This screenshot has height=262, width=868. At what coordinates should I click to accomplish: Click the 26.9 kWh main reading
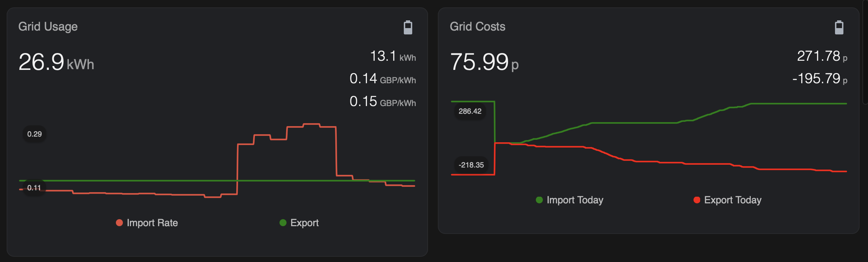[56, 62]
